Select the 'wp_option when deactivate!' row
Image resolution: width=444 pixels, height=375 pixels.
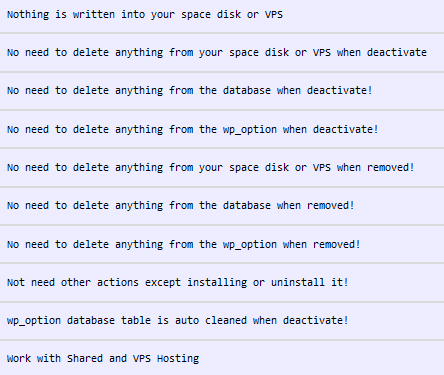(222, 129)
